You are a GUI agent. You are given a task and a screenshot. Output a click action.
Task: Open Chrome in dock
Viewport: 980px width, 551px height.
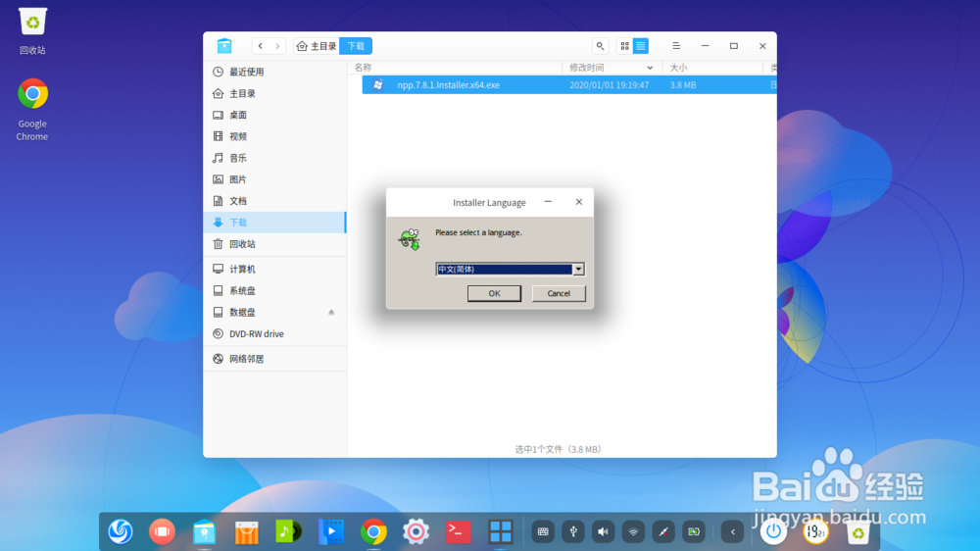(x=373, y=531)
